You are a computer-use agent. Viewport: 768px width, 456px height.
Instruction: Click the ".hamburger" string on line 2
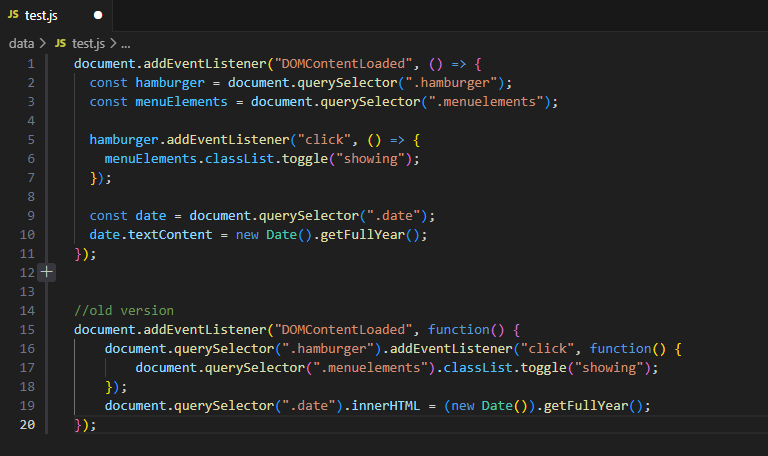pyautogui.click(x=452, y=83)
